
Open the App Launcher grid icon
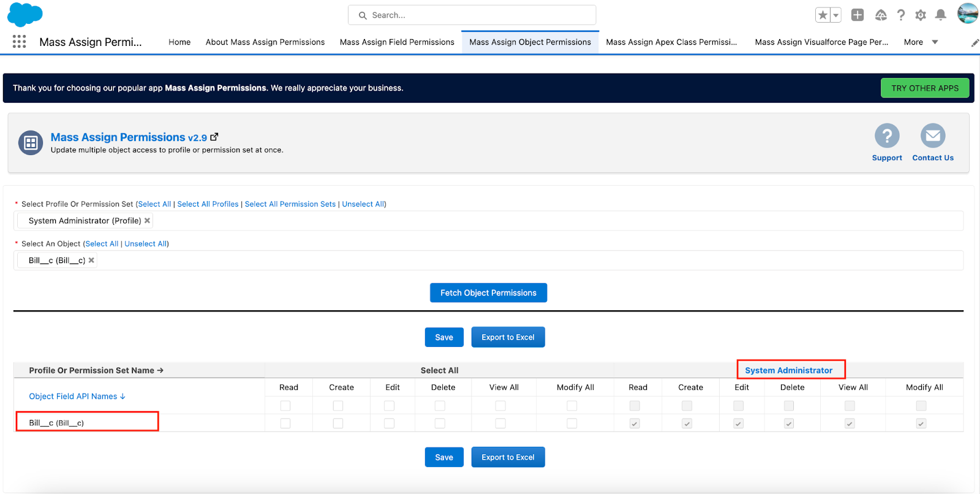point(19,42)
